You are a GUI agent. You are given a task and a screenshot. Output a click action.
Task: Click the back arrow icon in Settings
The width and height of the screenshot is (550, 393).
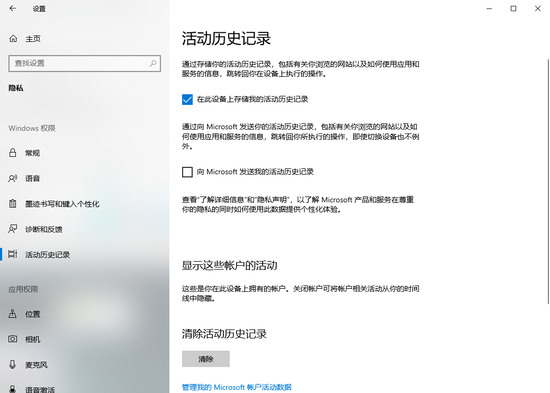tap(13, 8)
